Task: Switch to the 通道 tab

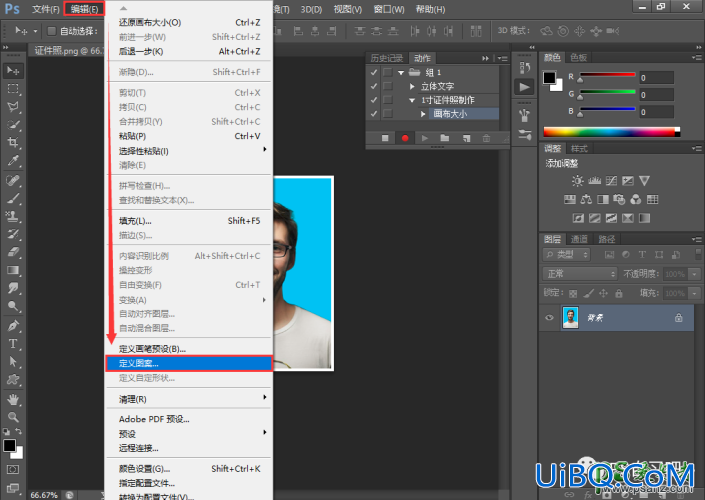Action: point(579,239)
